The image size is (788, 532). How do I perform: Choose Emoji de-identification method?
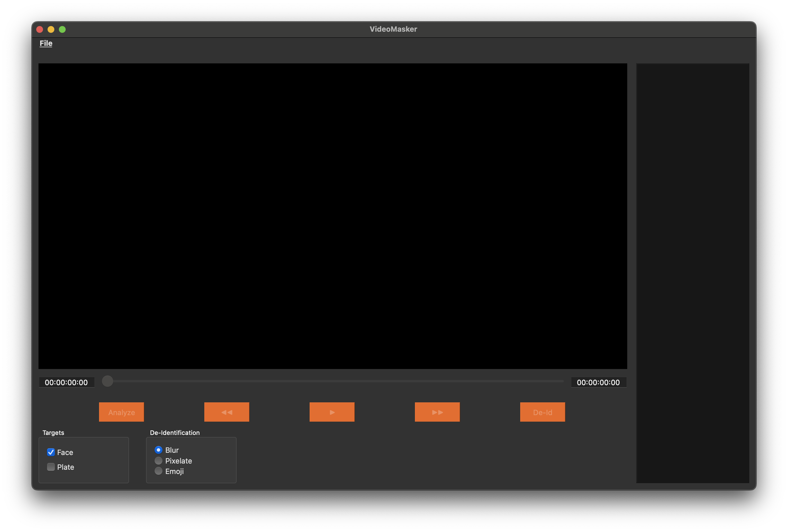[158, 471]
